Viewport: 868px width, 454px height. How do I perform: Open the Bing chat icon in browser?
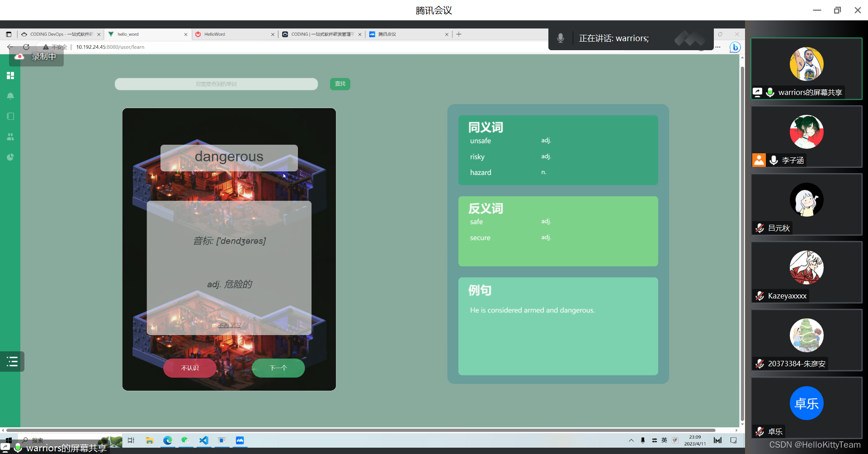735,47
